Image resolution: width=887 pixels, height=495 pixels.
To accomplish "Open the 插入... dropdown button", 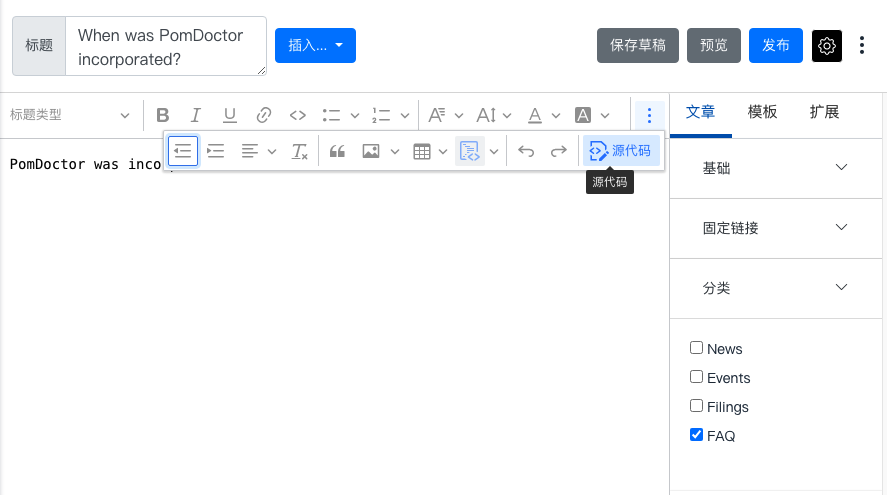I will pos(315,45).
